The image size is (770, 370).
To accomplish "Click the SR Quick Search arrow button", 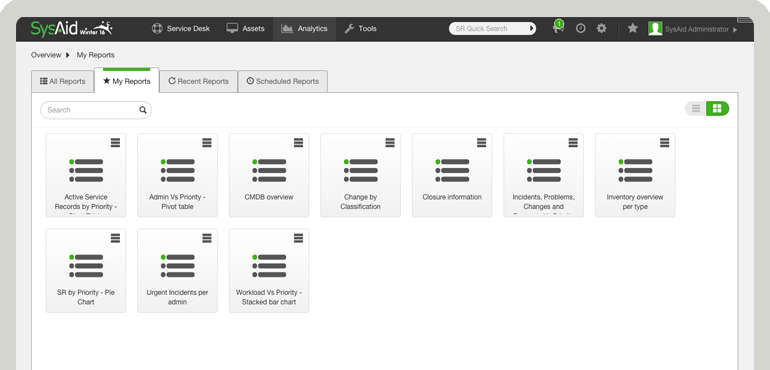I will [531, 28].
